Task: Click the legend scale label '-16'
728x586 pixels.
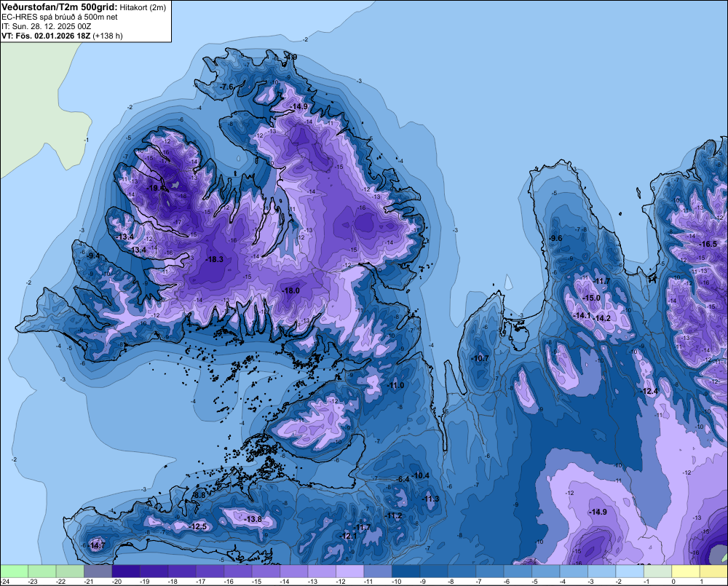Action: click(229, 582)
